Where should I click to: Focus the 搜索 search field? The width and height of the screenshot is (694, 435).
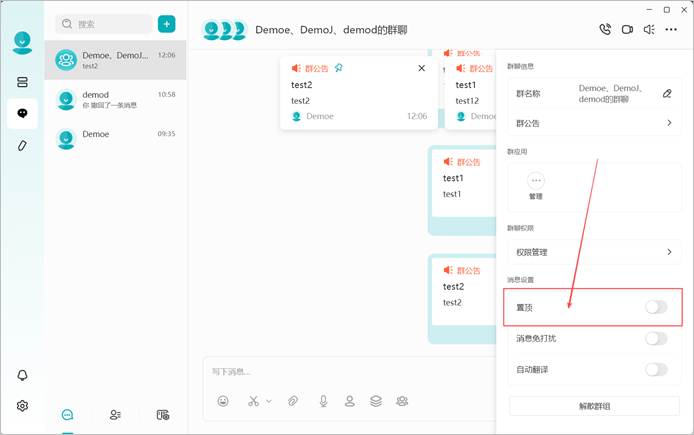click(104, 24)
